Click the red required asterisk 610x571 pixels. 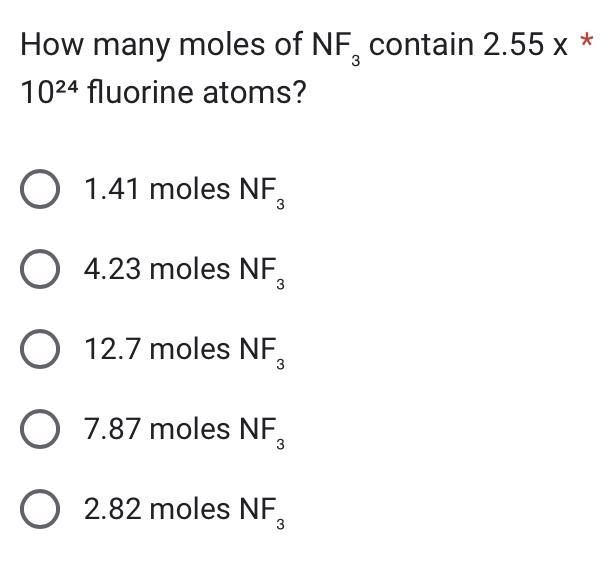[587, 43]
